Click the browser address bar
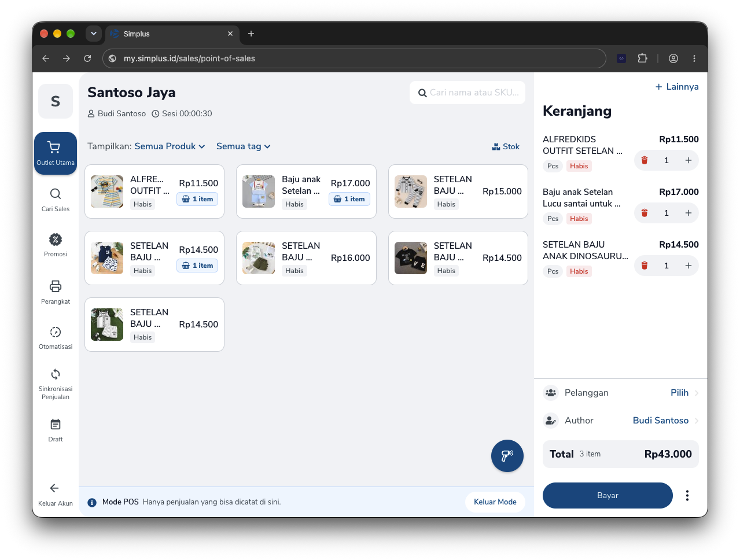 (x=354, y=58)
